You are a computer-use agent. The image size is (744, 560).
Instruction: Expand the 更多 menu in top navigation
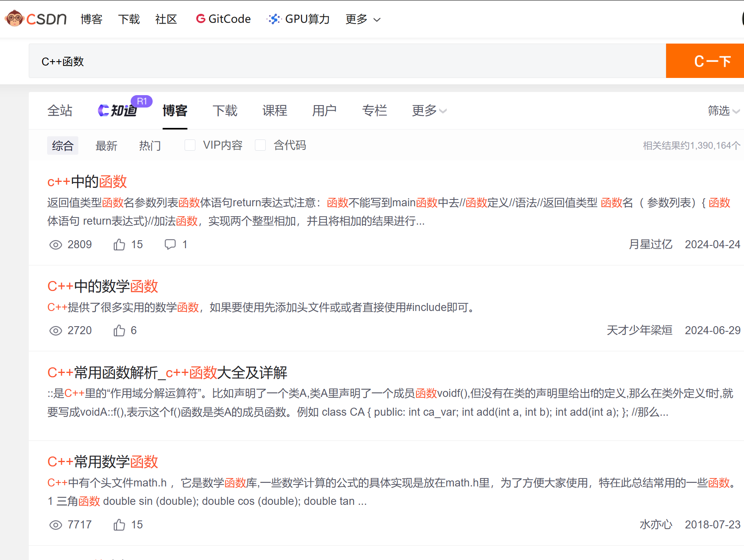(x=362, y=19)
